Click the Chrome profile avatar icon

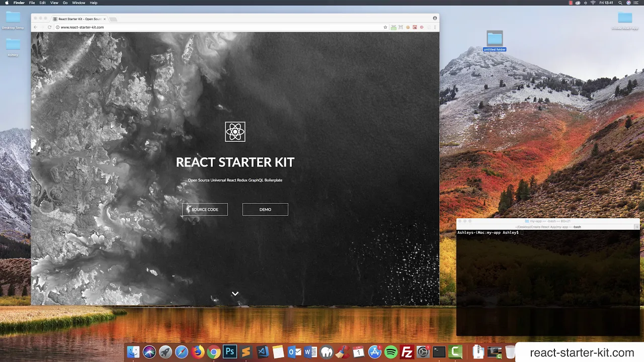435,18
